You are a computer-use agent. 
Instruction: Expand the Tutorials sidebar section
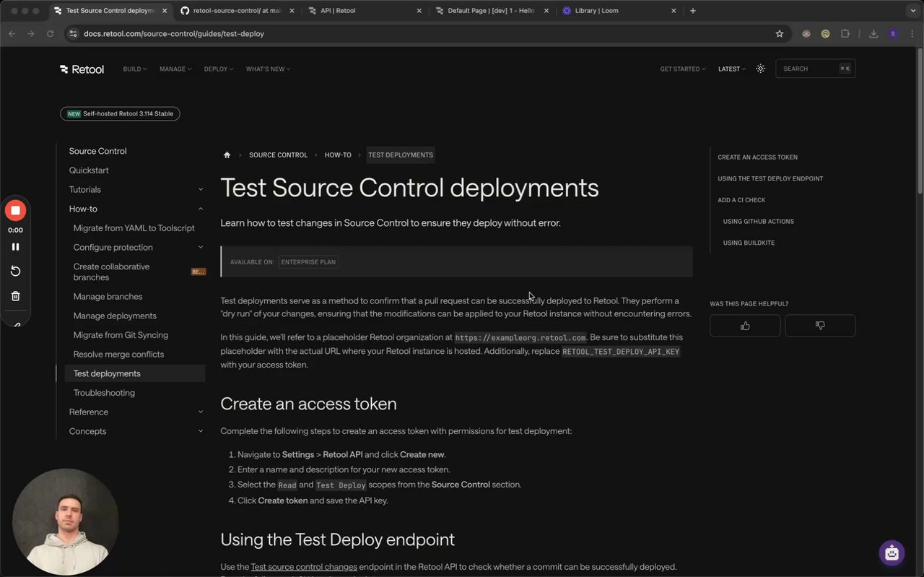(200, 190)
